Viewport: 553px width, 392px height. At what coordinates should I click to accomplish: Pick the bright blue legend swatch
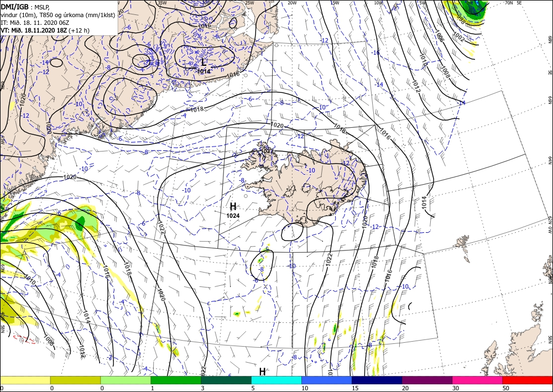click(x=327, y=380)
